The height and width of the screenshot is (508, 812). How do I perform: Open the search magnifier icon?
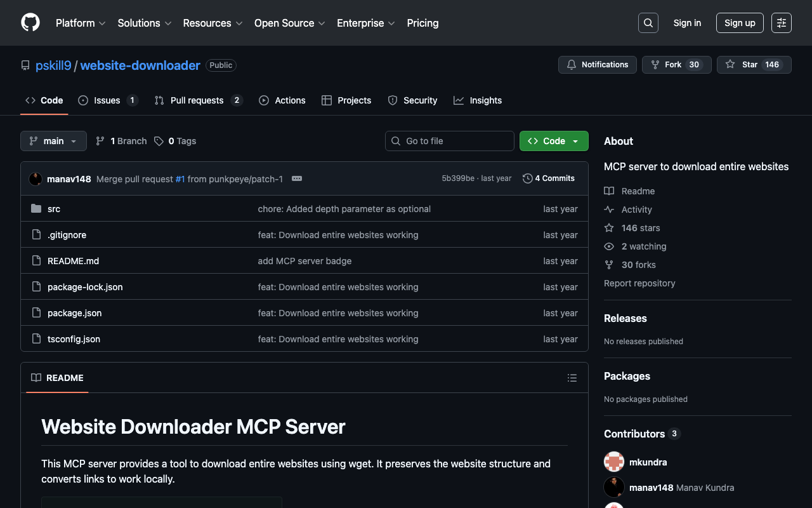tap(648, 23)
